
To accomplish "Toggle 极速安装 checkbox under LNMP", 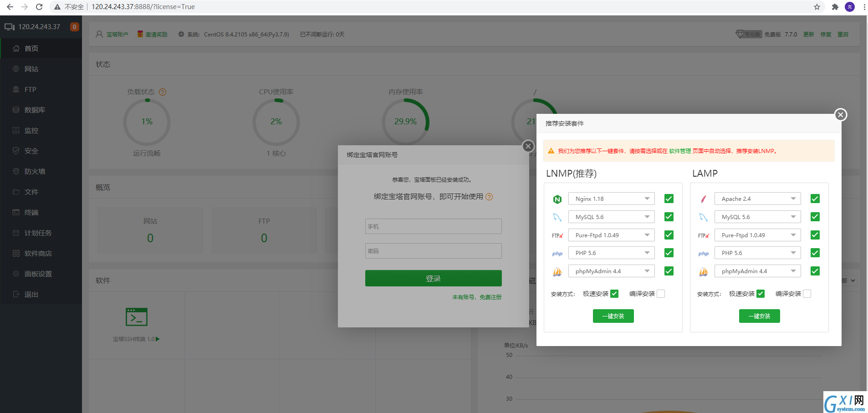I will tap(614, 294).
